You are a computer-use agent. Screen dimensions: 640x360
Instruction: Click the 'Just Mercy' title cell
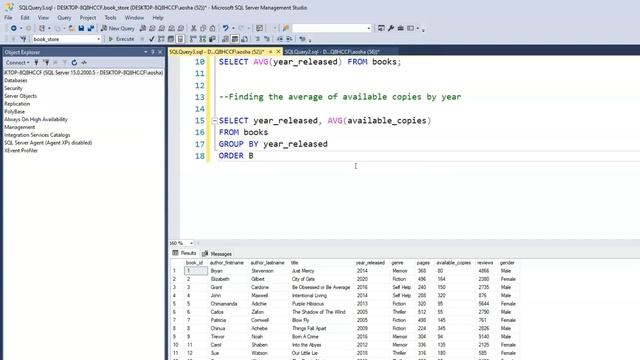(303, 271)
